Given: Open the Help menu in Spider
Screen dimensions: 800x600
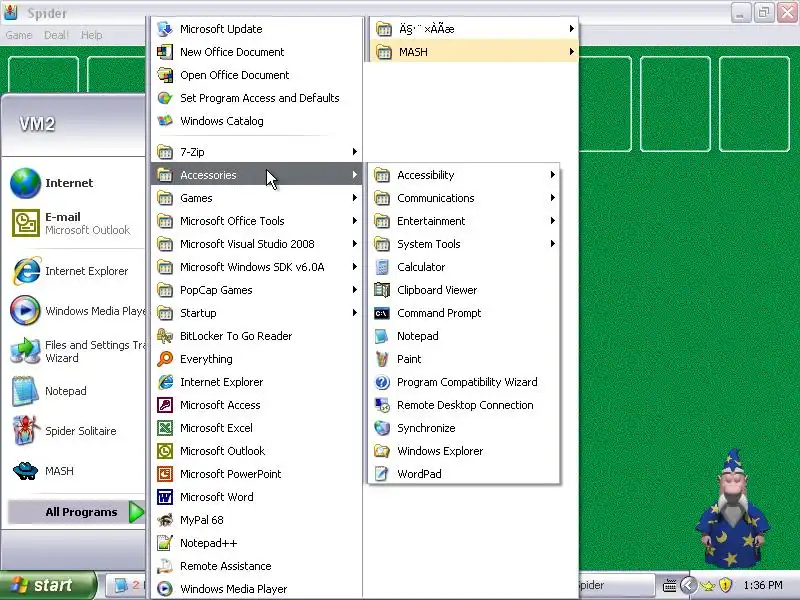Looking at the screenshot, I should coord(92,35).
